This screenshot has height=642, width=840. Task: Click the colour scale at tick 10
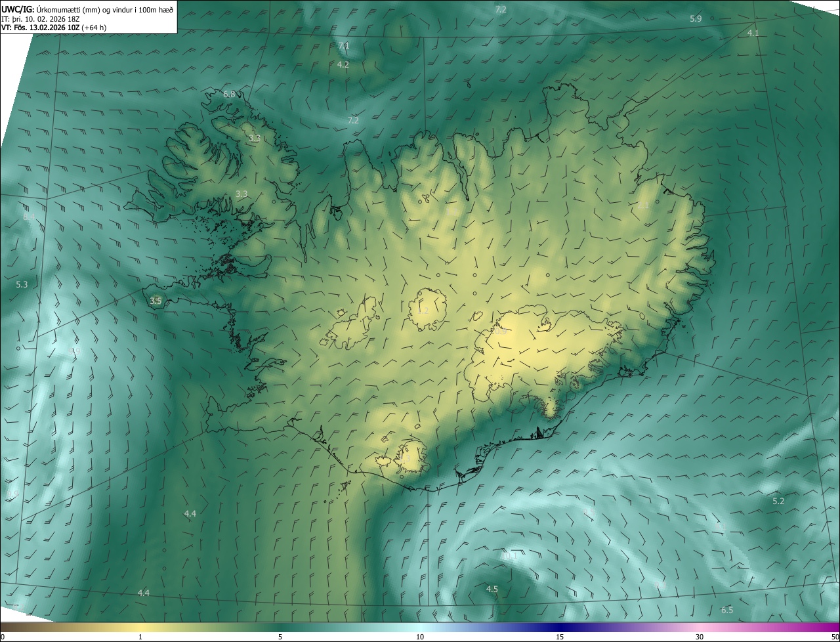tap(420, 637)
